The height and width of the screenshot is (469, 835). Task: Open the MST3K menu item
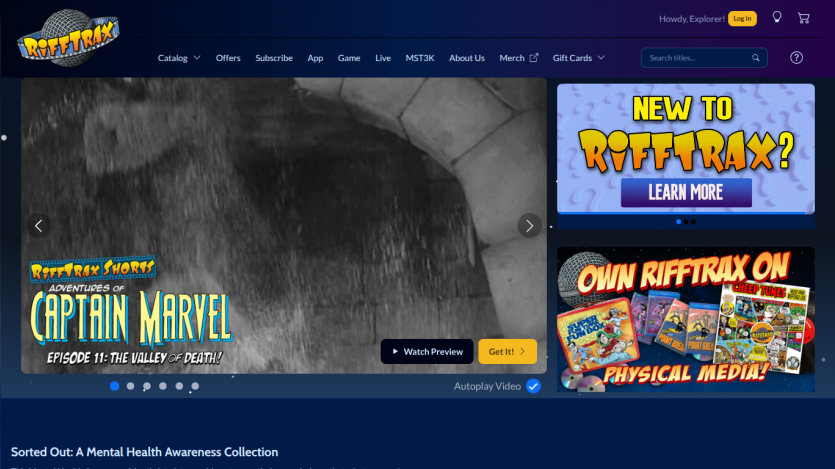[x=420, y=57]
